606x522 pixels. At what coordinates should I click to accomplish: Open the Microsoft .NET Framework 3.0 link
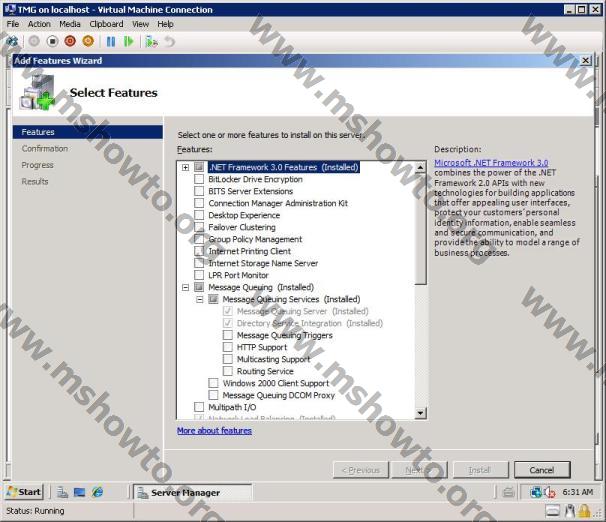(x=491, y=163)
